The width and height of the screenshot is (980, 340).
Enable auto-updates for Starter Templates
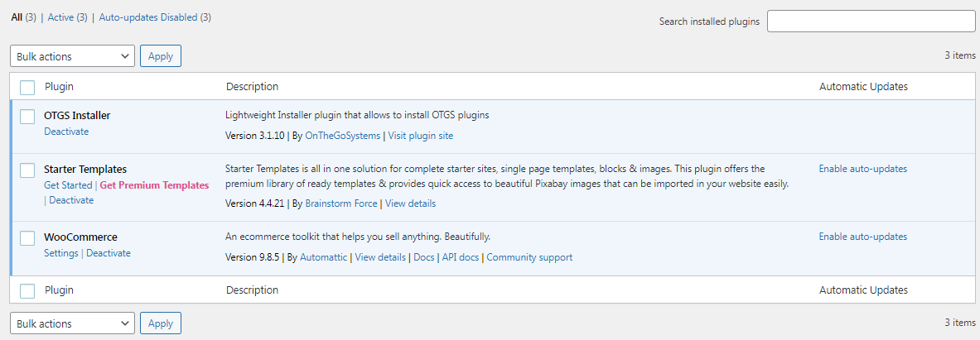[x=863, y=169]
